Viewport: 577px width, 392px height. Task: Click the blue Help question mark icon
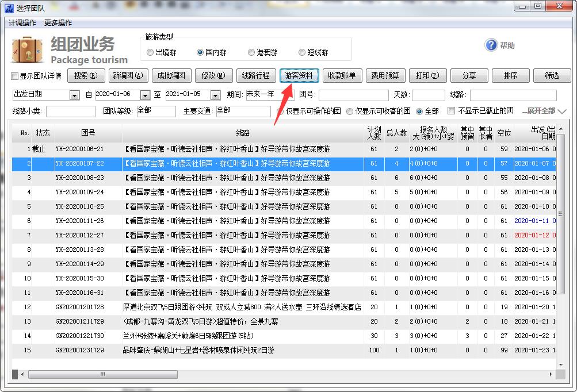click(x=491, y=45)
